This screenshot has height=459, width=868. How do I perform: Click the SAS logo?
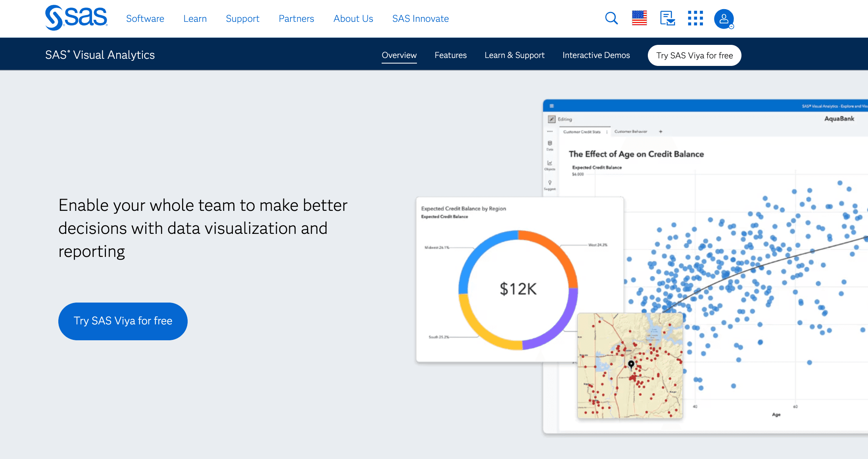coord(76,18)
